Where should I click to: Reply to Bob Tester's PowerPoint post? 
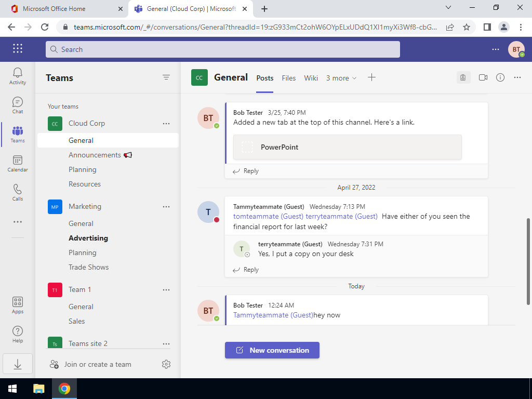tap(246, 171)
